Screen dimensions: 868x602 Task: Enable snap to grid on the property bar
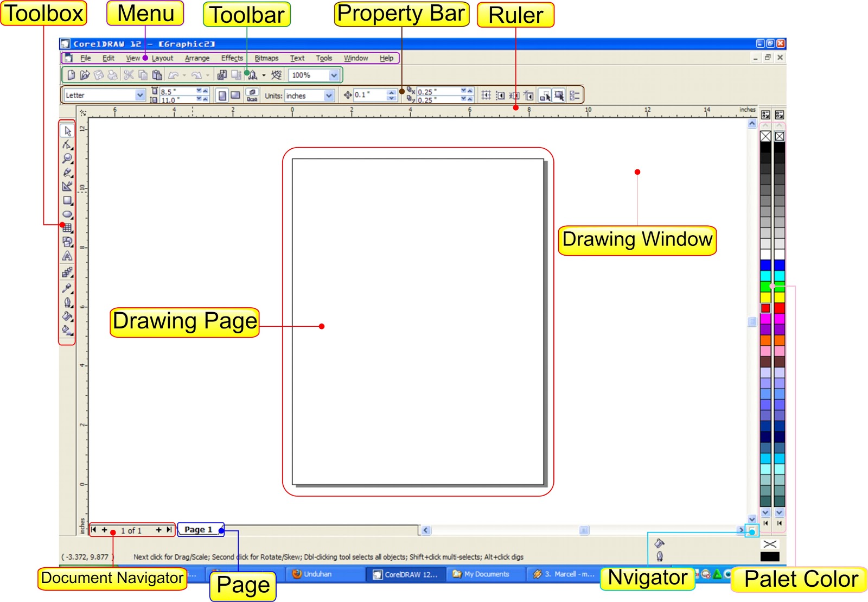point(484,96)
